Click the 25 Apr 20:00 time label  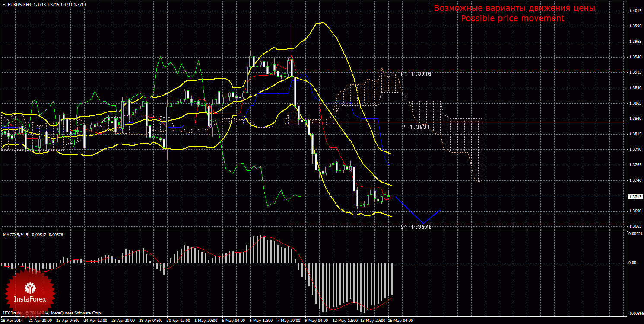click(124, 321)
